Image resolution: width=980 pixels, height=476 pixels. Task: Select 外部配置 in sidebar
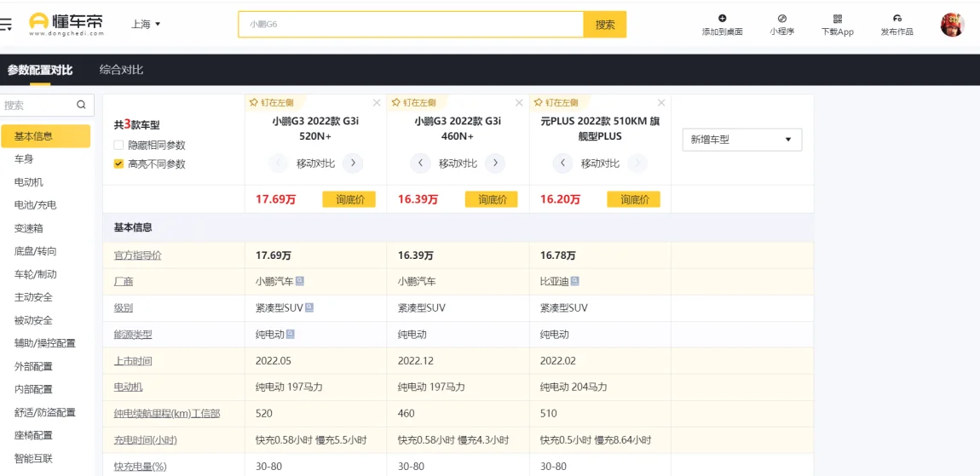pyautogui.click(x=33, y=366)
